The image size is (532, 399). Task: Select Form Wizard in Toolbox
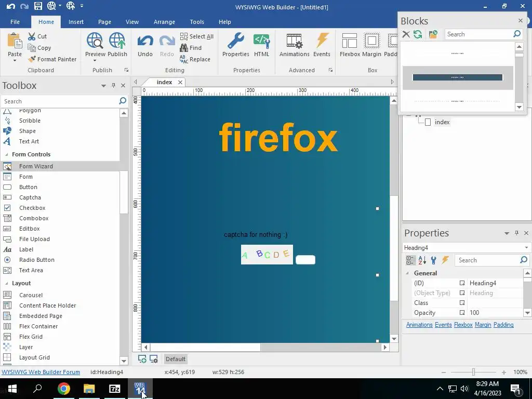(60, 166)
